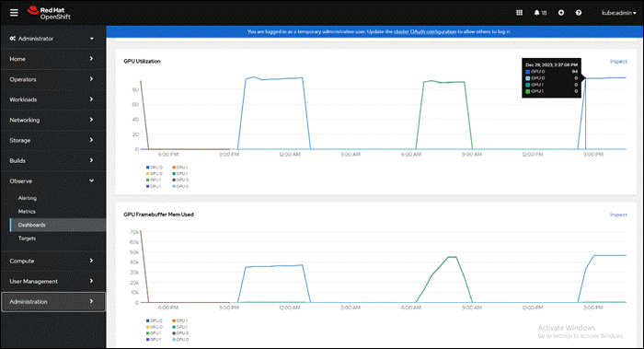Toggle yellow GPU 0 legend in GPU Utilization
This screenshot has width=644, height=349.
[x=155, y=173]
